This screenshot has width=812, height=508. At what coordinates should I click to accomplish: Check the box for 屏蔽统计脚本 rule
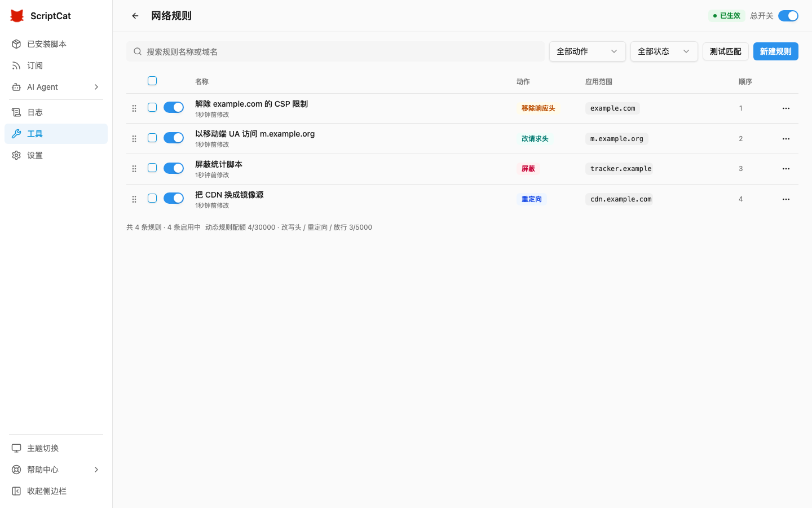pos(152,168)
